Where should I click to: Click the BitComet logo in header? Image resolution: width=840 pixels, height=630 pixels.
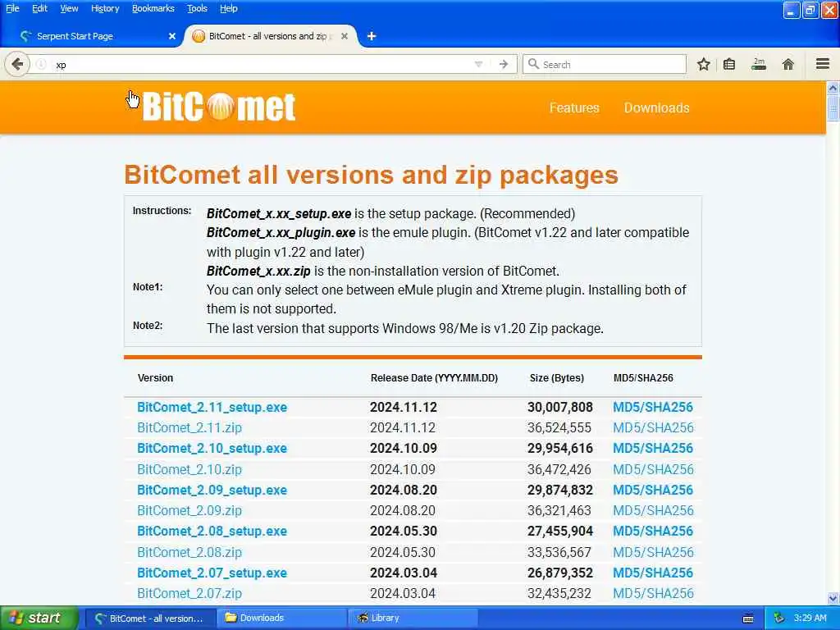tap(219, 107)
